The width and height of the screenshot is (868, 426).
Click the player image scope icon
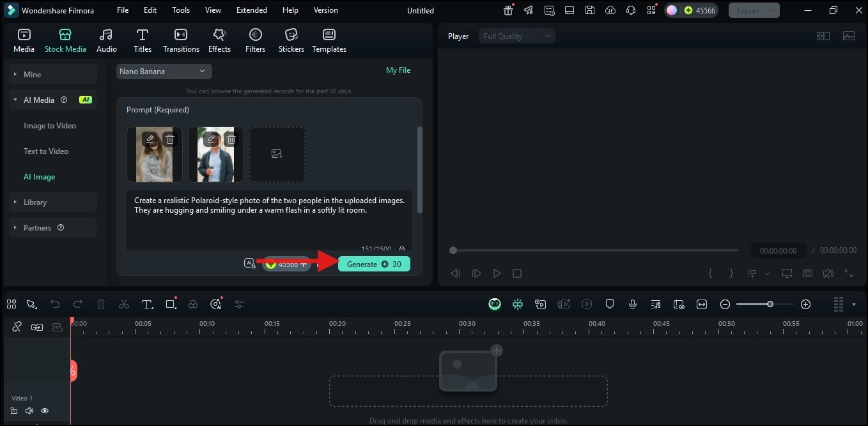[849, 36]
